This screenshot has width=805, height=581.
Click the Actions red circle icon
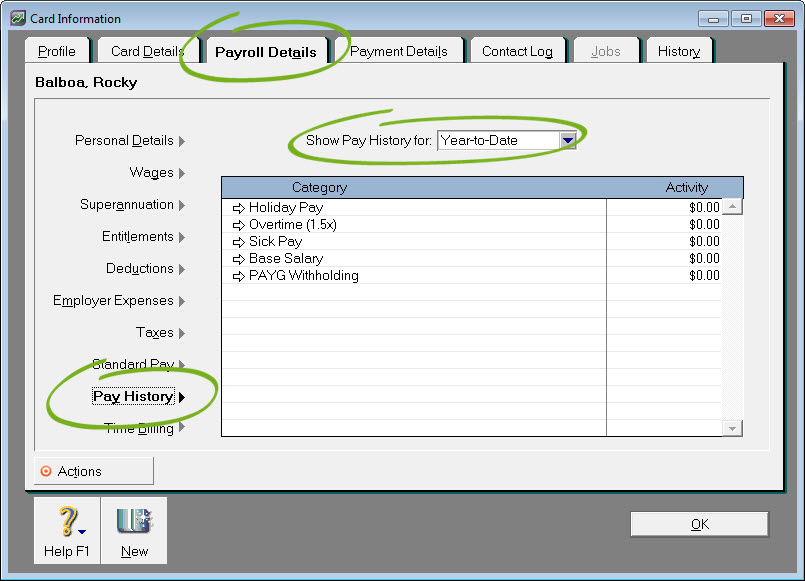coord(45,472)
